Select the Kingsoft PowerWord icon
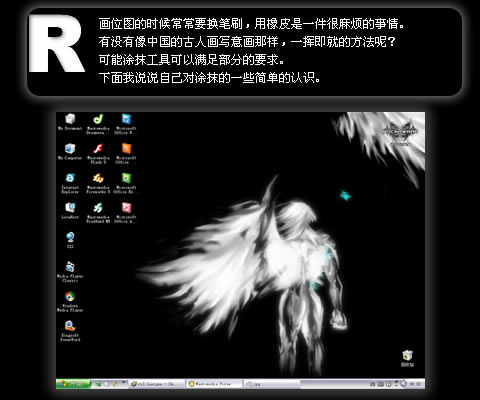The height and width of the screenshot is (400, 480). click(x=70, y=331)
